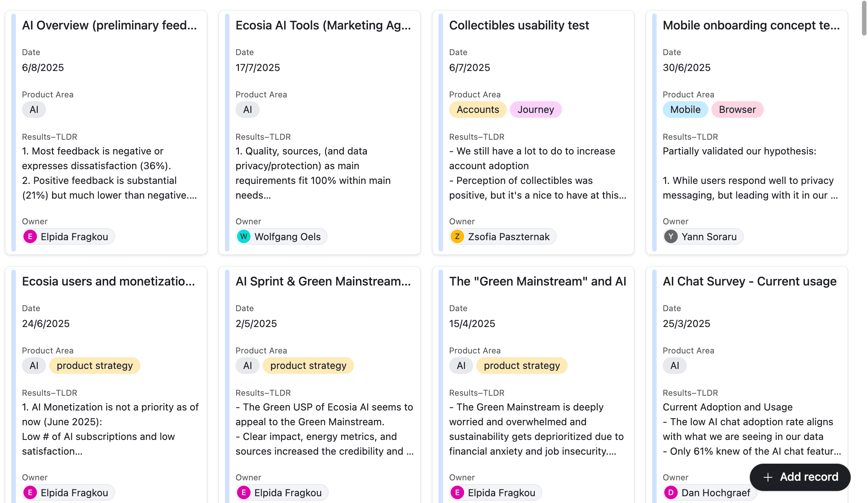This screenshot has height=503, width=868.
Task: Open the Mobile onboarding concept test card
Action: click(x=751, y=25)
